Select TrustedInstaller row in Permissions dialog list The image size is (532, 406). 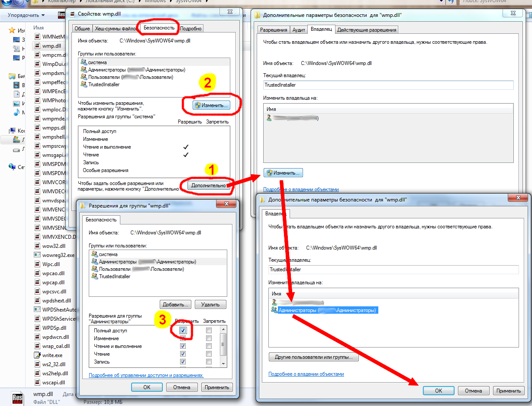(x=158, y=276)
